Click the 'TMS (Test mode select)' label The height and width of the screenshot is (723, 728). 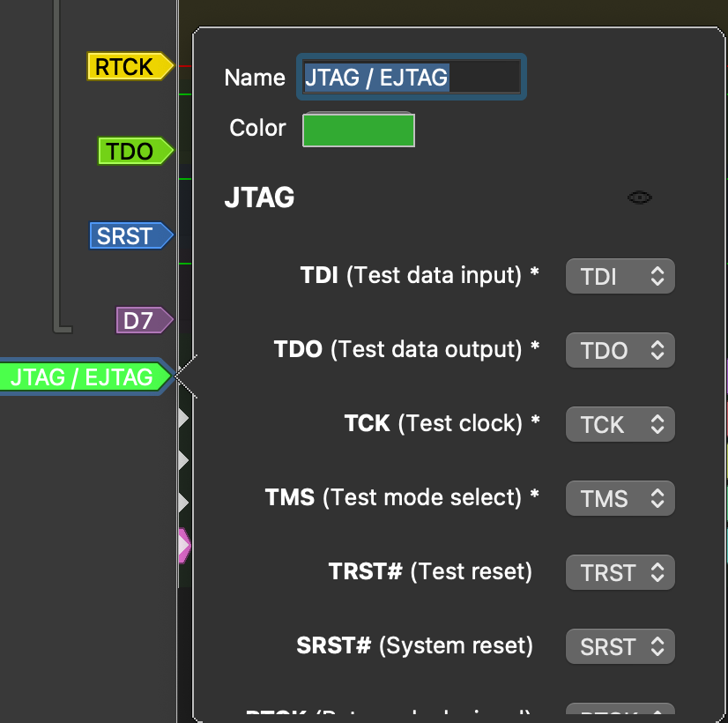click(402, 497)
